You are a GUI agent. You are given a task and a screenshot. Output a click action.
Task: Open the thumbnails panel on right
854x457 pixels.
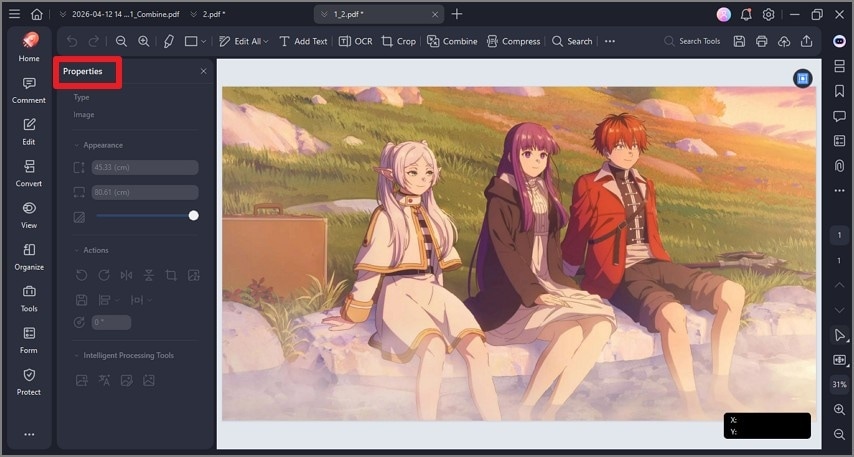tap(839, 66)
